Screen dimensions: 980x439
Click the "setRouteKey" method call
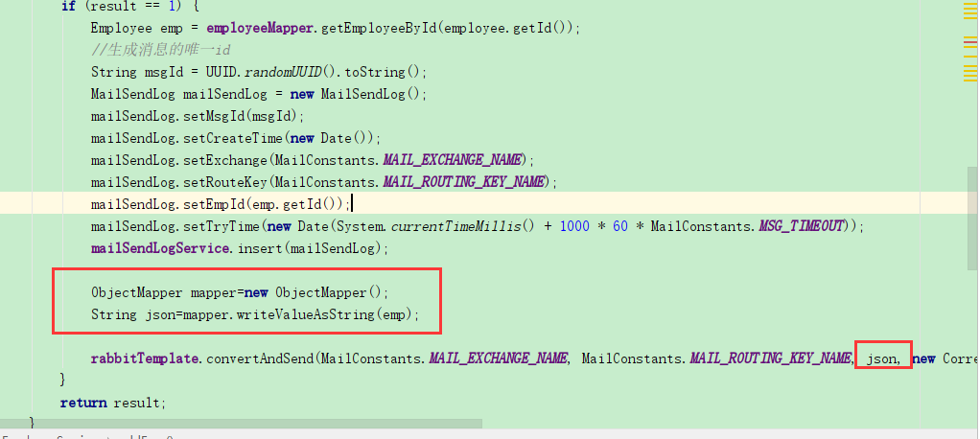click(225, 182)
